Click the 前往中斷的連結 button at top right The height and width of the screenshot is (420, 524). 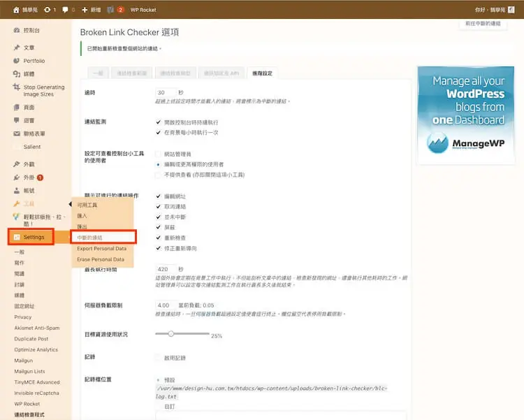click(x=483, y=24)
